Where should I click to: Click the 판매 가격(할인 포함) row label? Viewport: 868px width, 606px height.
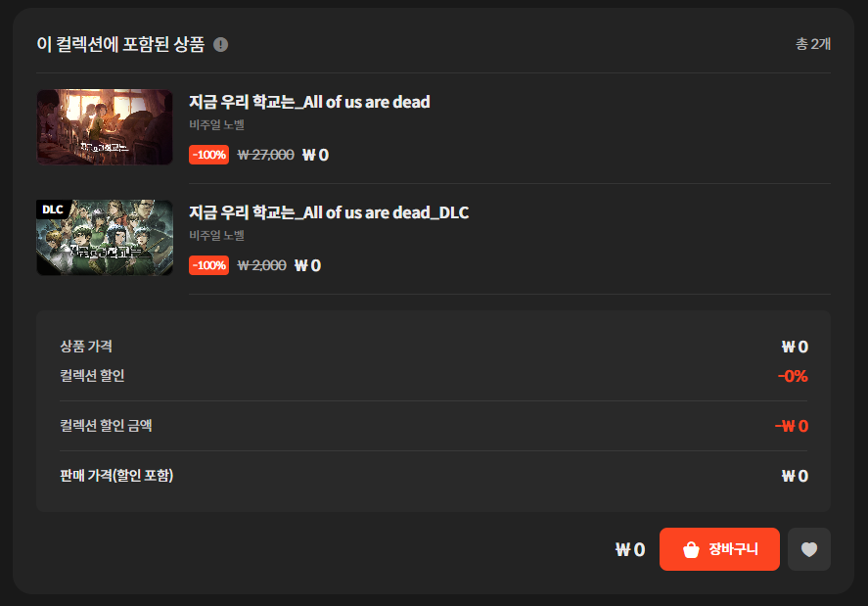click(116, 475)
